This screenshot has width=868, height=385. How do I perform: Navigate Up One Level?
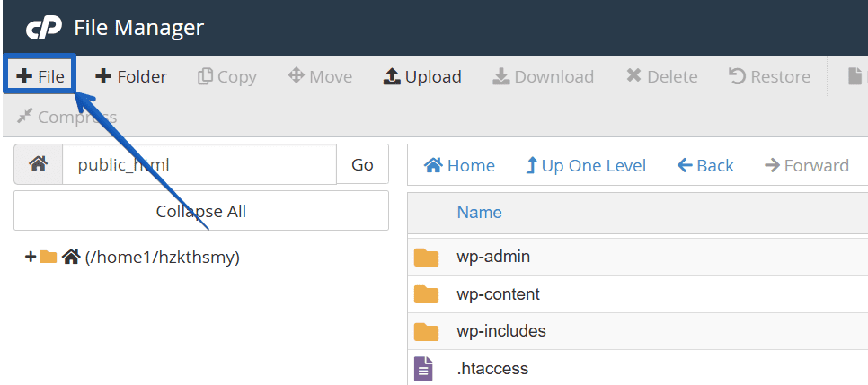point(585,165)
